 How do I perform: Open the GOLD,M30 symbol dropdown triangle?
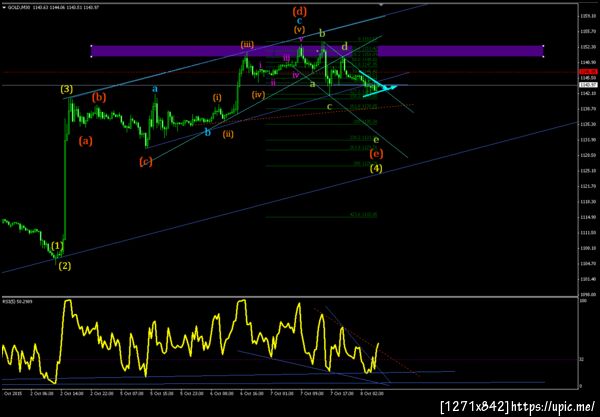[x=4, y=7]
